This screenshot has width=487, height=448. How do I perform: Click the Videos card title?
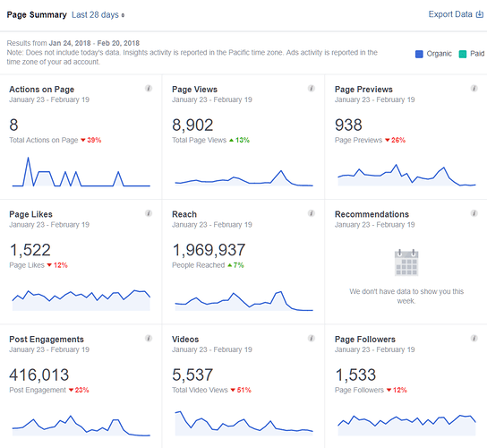click(x=185, y=340)
